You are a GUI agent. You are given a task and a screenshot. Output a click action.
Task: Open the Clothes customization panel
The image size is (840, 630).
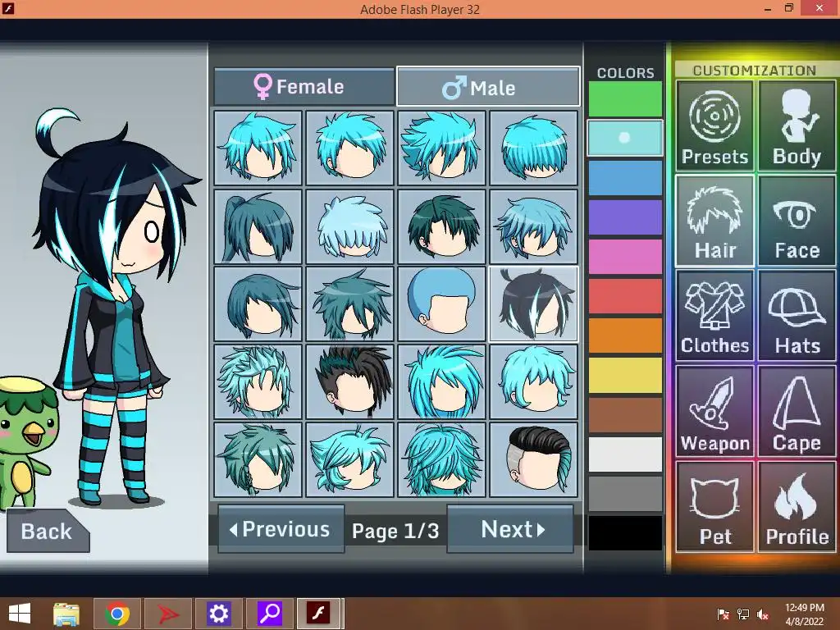pyautogui.click(x=714, y=316)
